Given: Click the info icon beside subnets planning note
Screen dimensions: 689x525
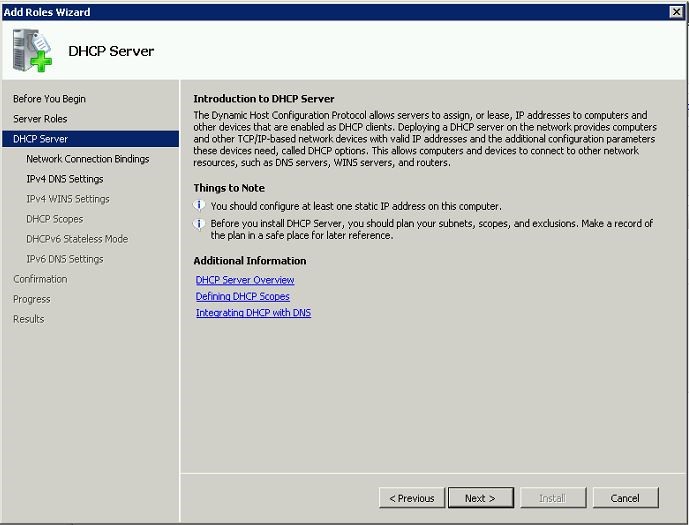Looking at the screenshot, I should (199, 224).
